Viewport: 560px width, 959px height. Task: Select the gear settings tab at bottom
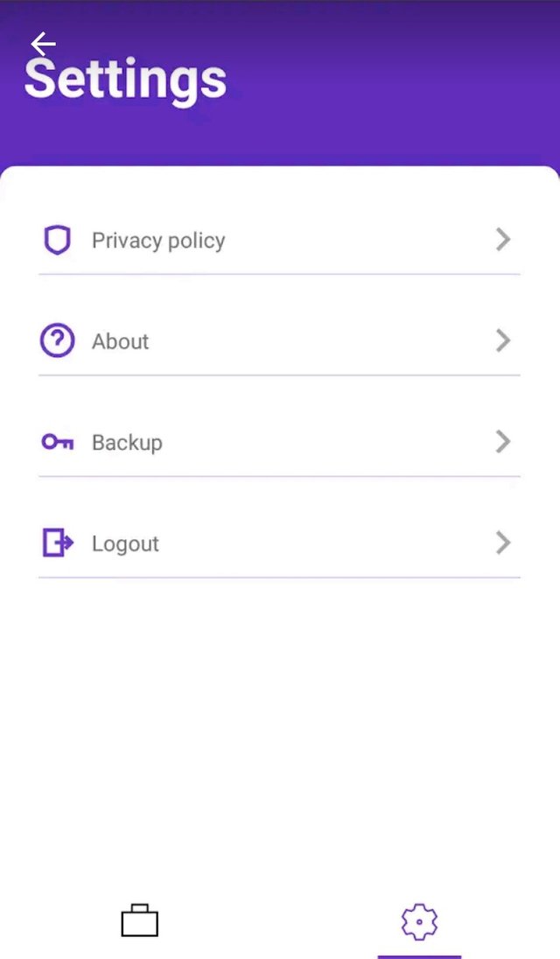coord(419,921)
